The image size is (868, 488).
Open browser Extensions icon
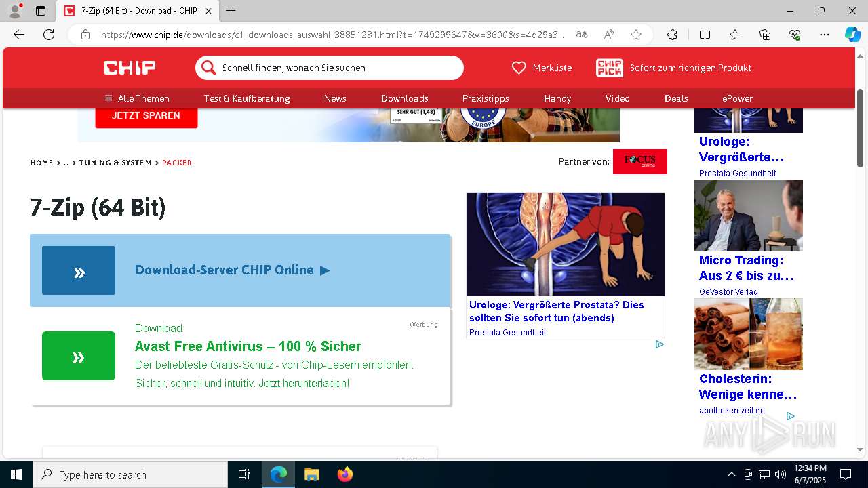[672, 35]
